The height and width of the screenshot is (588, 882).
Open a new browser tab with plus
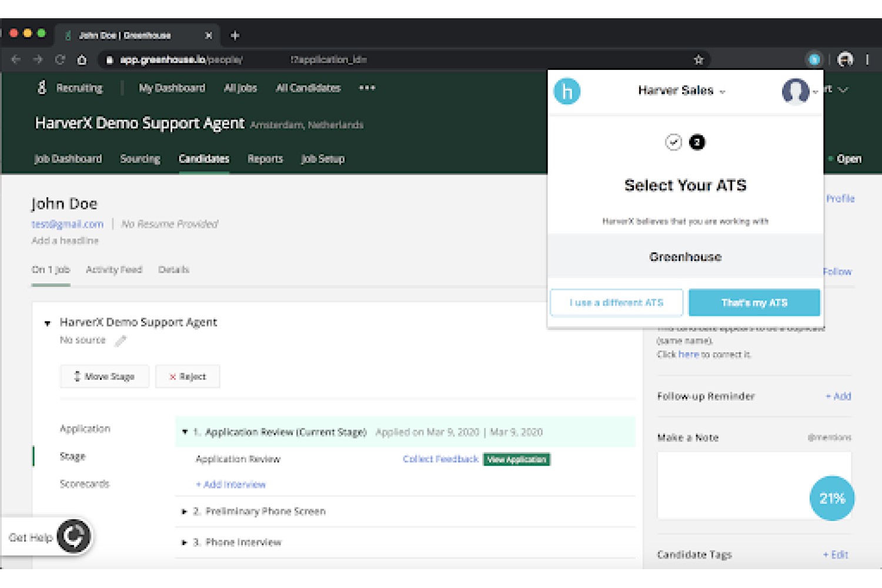pos(235,35)
